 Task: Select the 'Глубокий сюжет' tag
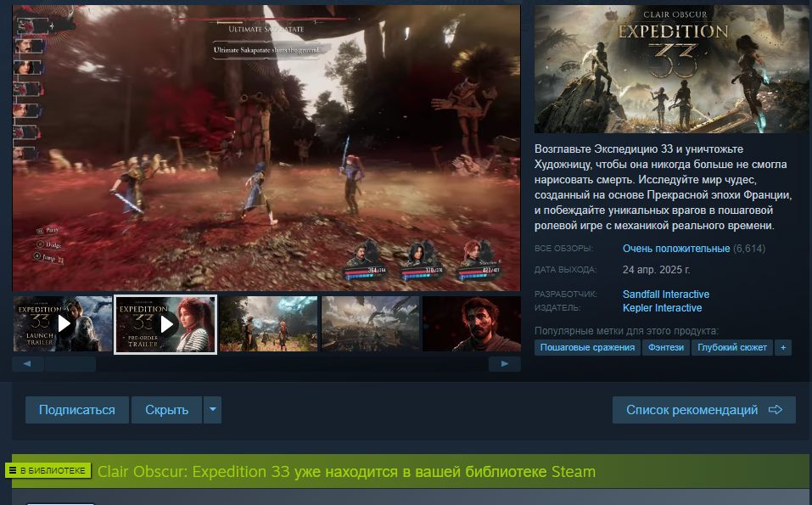pos(731,347)
